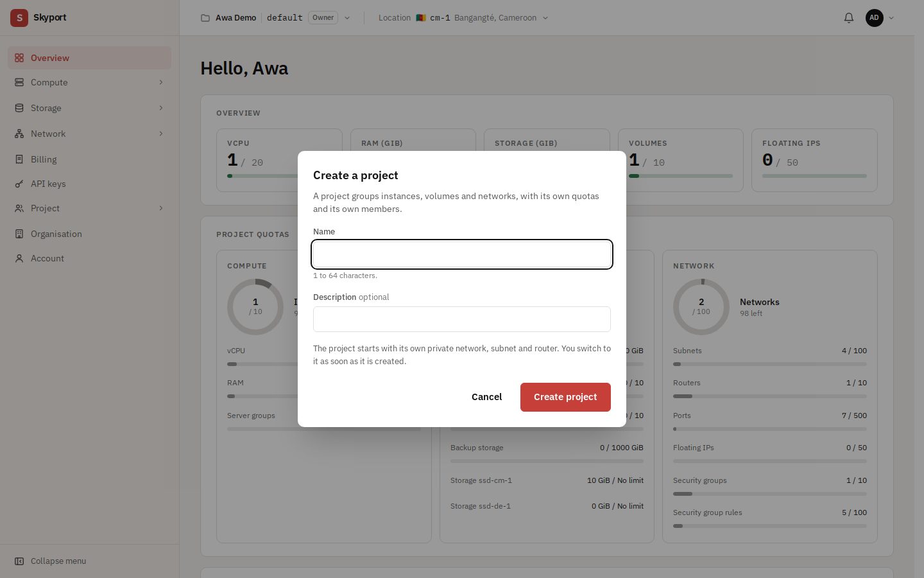The image size is (924, 578).
Task: Click the Skyport logo icon
Action: pyautogui.click(x=19, y=18)
